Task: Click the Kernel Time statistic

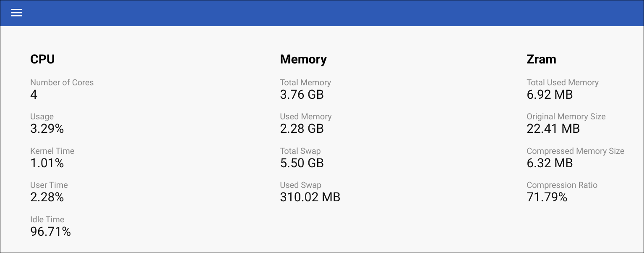Action: pyautogui.click(x=47, y=163)
